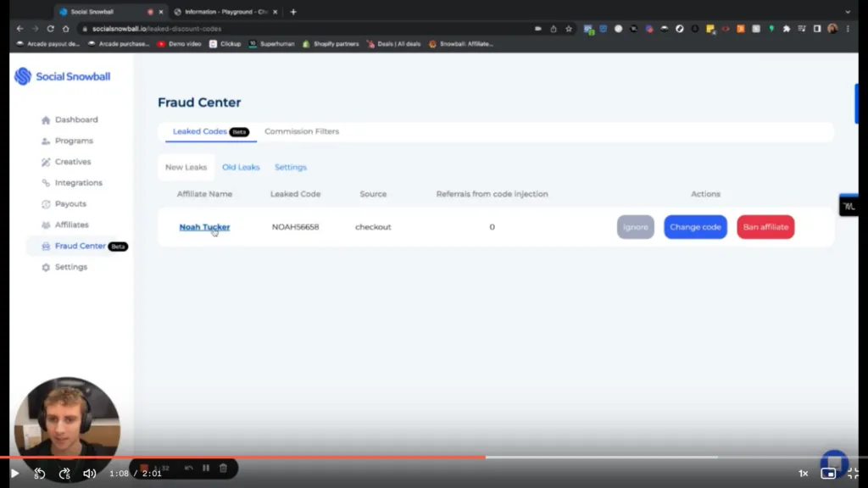This screenshot has width=868, height=488.
Task: Open the Deals | All deals bookmark
Action: pos(393,44)
